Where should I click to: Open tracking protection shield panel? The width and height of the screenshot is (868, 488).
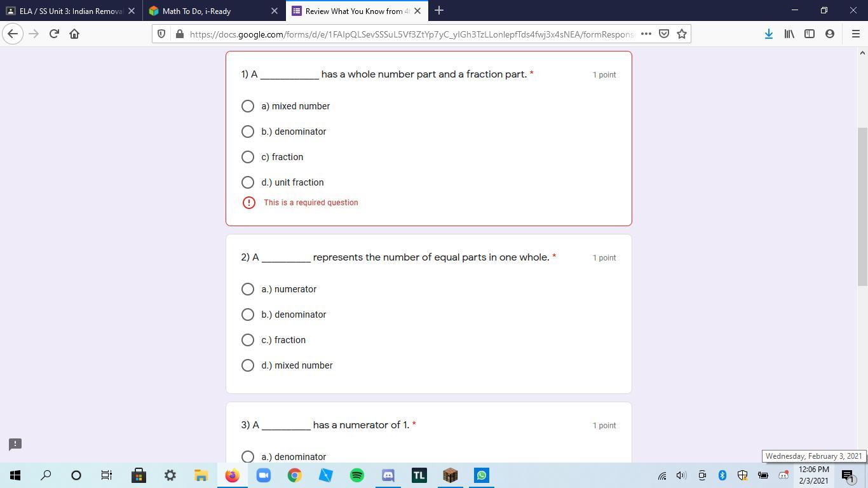click(162, 34)
